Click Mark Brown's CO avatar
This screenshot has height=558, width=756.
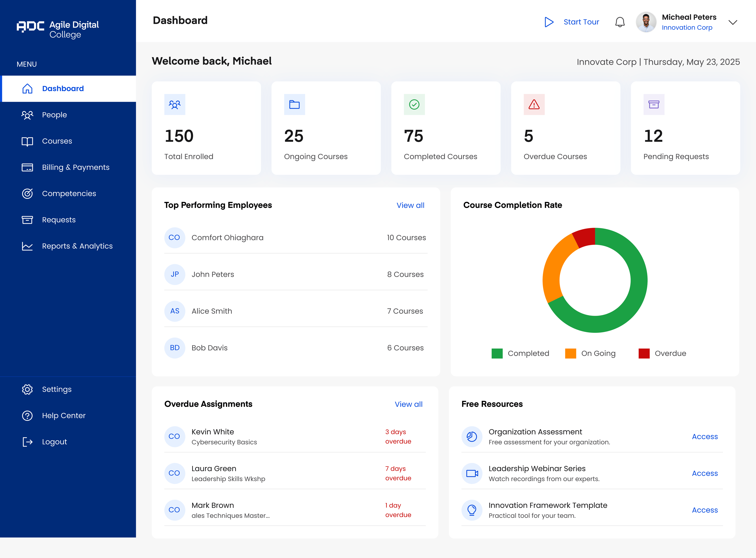click(x=175, y=510)
